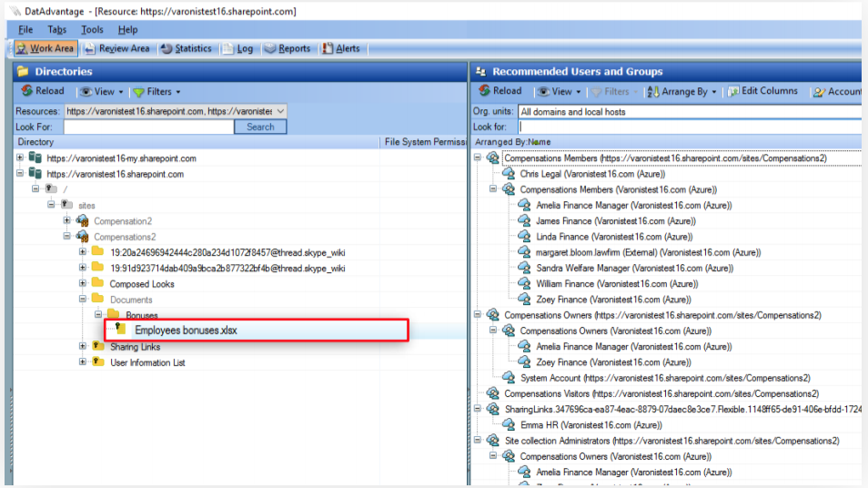The image size is (868, 488).
Task: Click the Account toolbar button
Action: [x=837, y=92]
